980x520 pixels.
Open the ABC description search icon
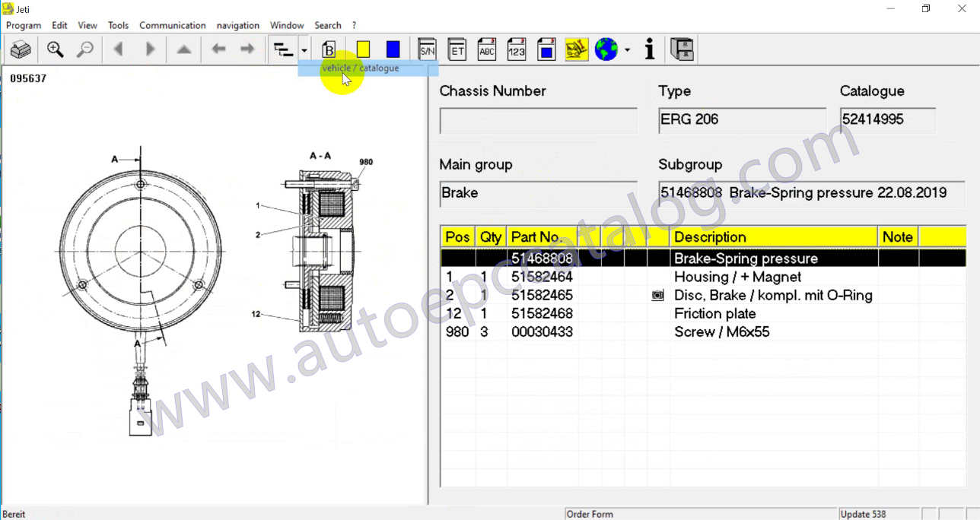click(x=486, y=49)
